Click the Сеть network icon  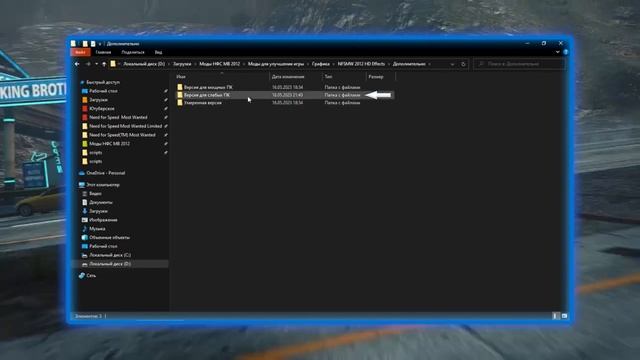(82, 276)
